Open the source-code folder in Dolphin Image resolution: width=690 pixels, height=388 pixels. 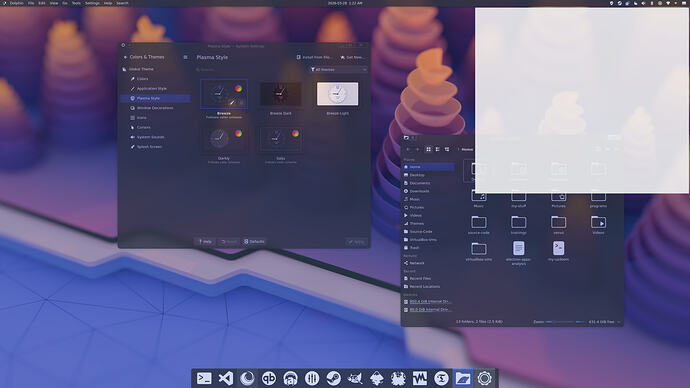[x=479, y=225]
